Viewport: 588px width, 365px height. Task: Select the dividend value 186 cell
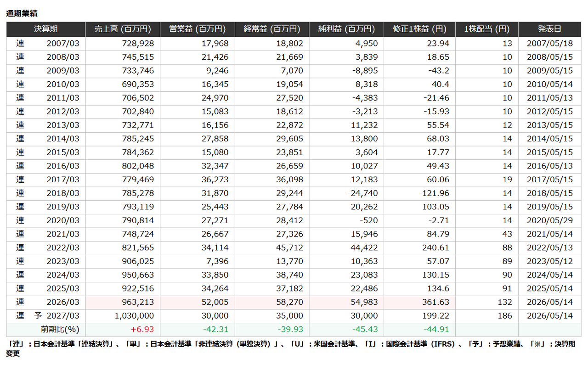[x=487, y=316]
